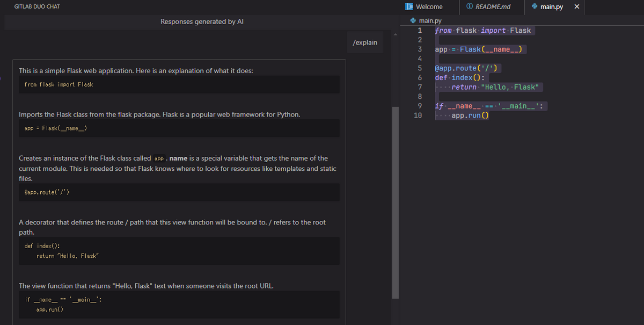Click 'This is a simple Flask web application' text

click(x=136, y=71)
